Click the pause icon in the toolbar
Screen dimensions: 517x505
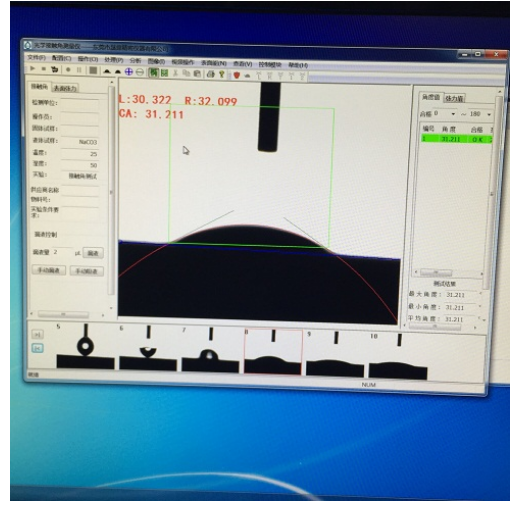pos(79,70)
